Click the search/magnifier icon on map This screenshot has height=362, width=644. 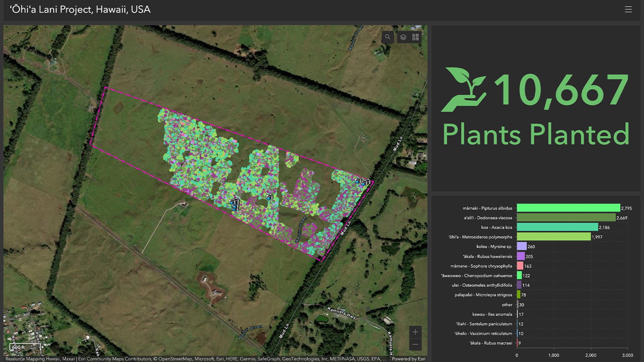point(387,37)
